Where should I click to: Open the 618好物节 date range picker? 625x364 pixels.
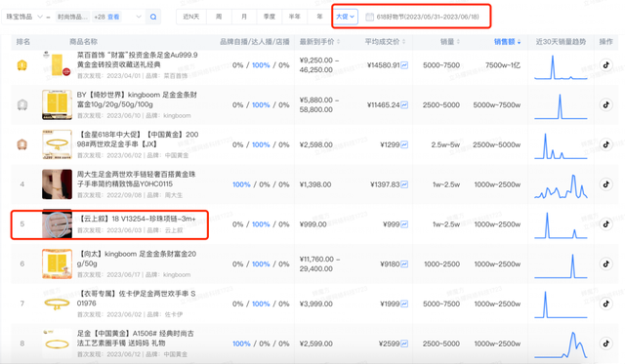pos(423,17)
